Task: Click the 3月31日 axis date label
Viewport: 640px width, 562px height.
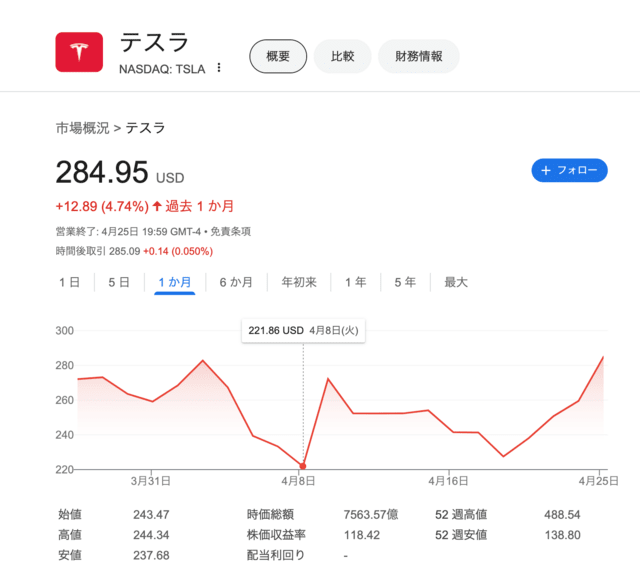Action: click(151, 481)
